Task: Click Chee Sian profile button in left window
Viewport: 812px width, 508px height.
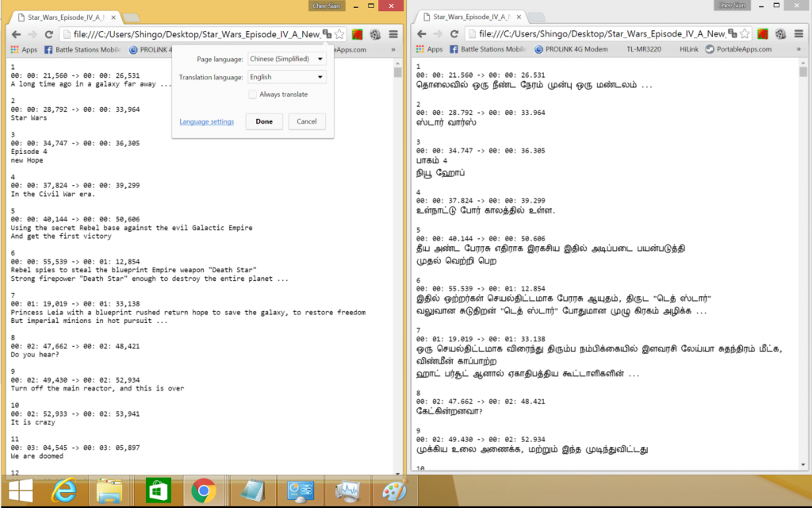Action: pos(326,6)
